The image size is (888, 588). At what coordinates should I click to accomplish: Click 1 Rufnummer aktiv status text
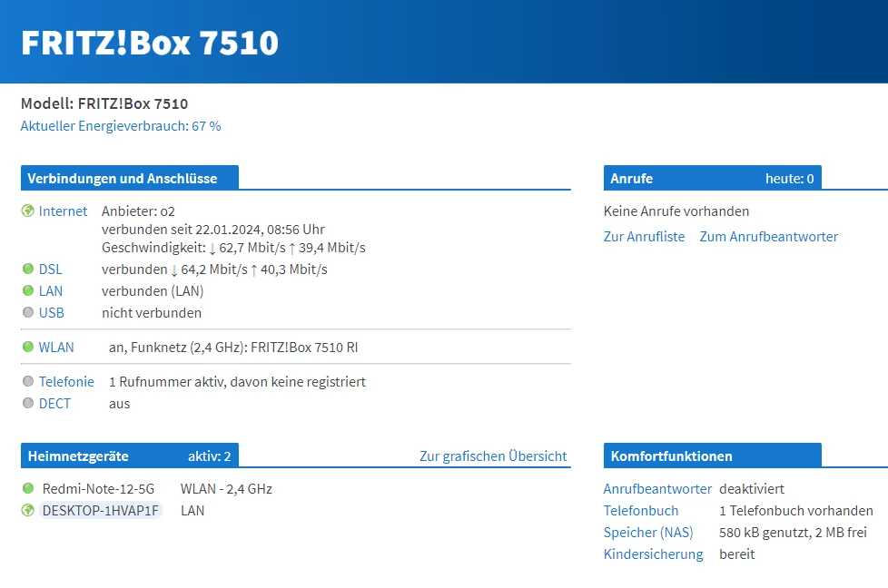(x=237, y=382)
